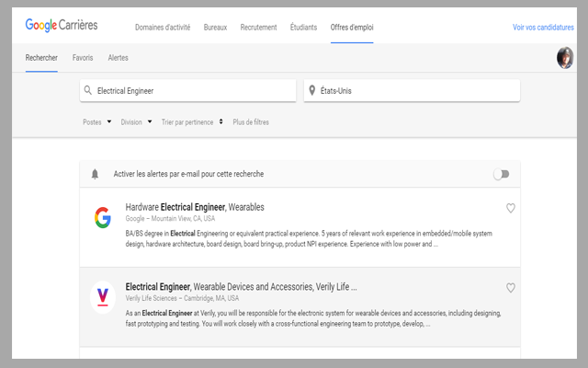Click the alert bell icon
The height and width of the screenshot is (368, 588).
tap(95, 174)
